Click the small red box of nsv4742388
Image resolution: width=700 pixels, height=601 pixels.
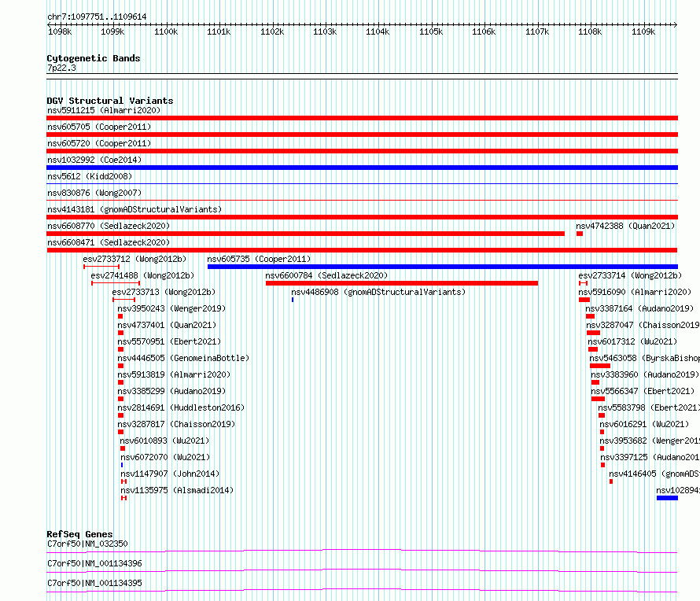click(580, 234)
